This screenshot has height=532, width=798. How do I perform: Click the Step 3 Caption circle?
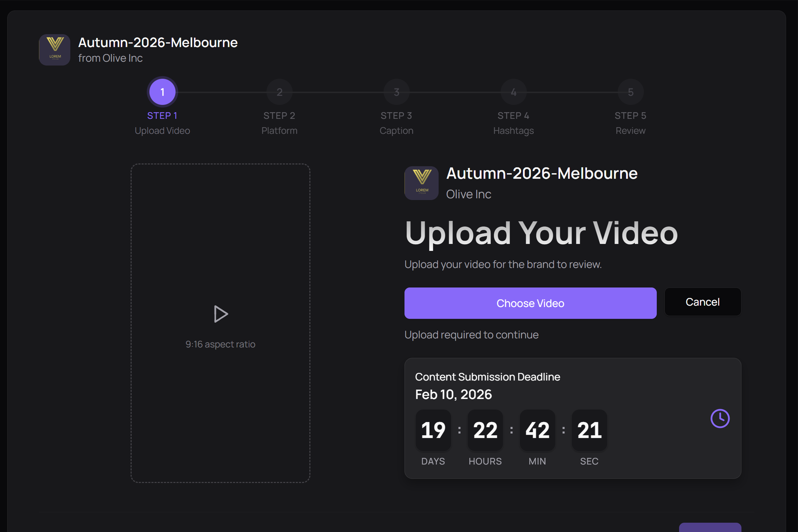click(x=396, y=92)
